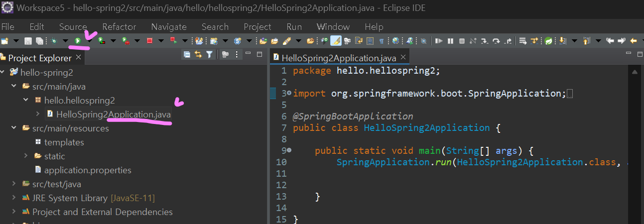Click the Next Annotation down arrow icon

coord(562,40)
